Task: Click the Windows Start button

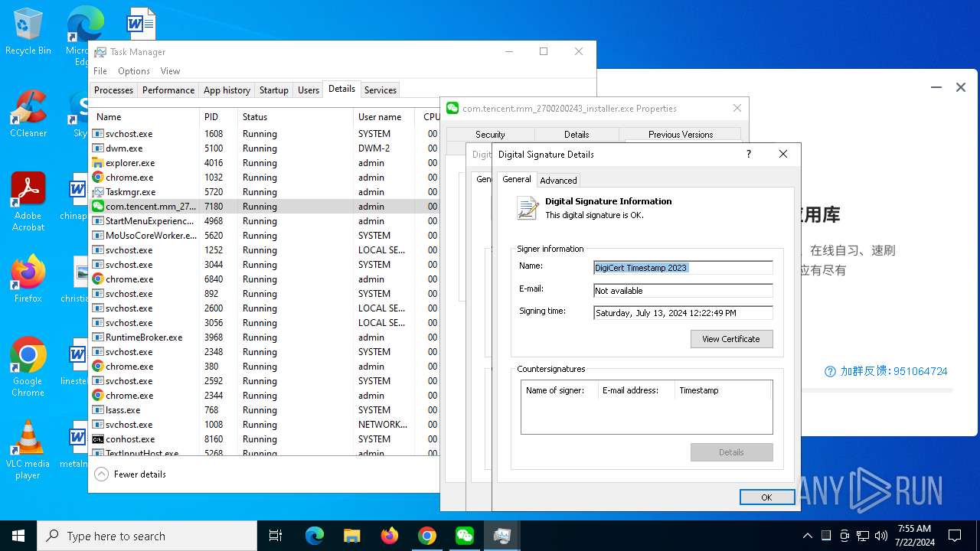Action: click(x=18, y=536)
